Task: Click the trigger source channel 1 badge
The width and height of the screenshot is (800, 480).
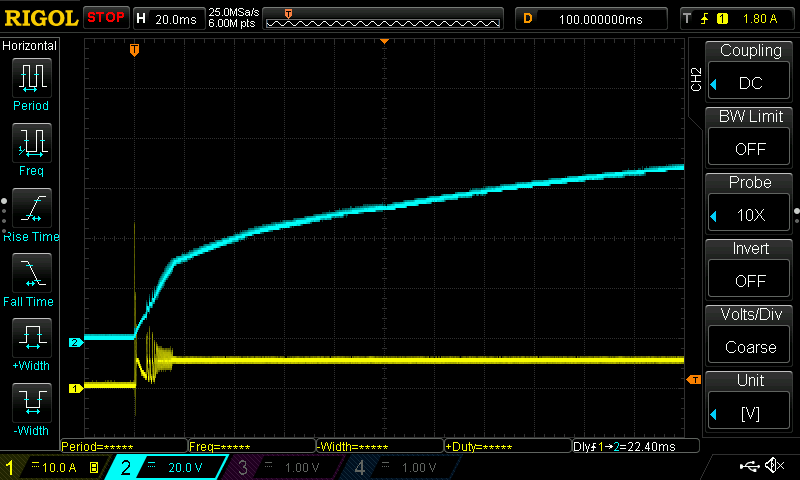Action: point(722,19)
